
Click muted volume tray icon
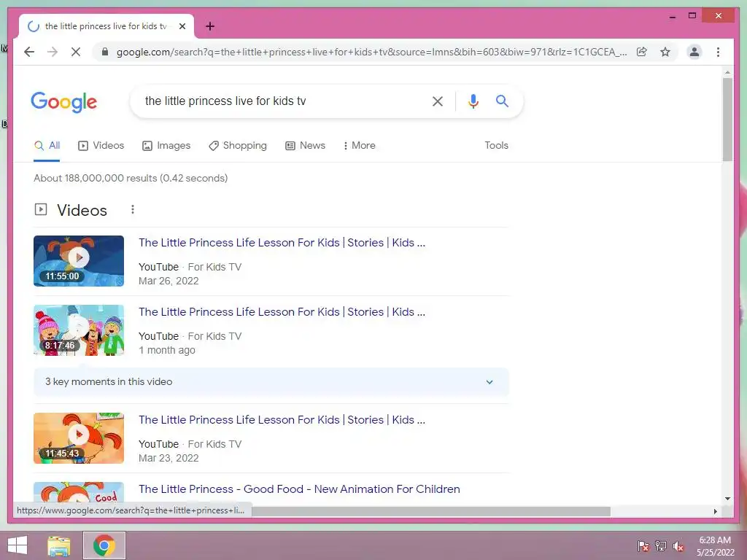[x=678, y=546]
